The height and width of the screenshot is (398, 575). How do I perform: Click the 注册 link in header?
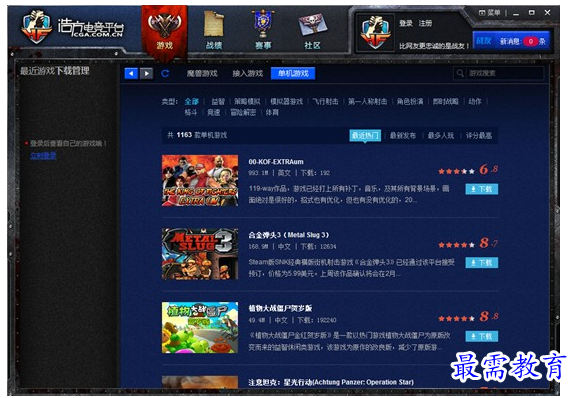tap(425, 23)
